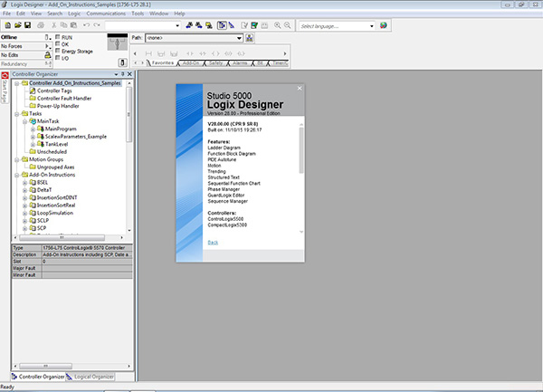Viewport: 543px width, 392px height.
Task: Click the globe documentation language icon
Action: (384, 25)
